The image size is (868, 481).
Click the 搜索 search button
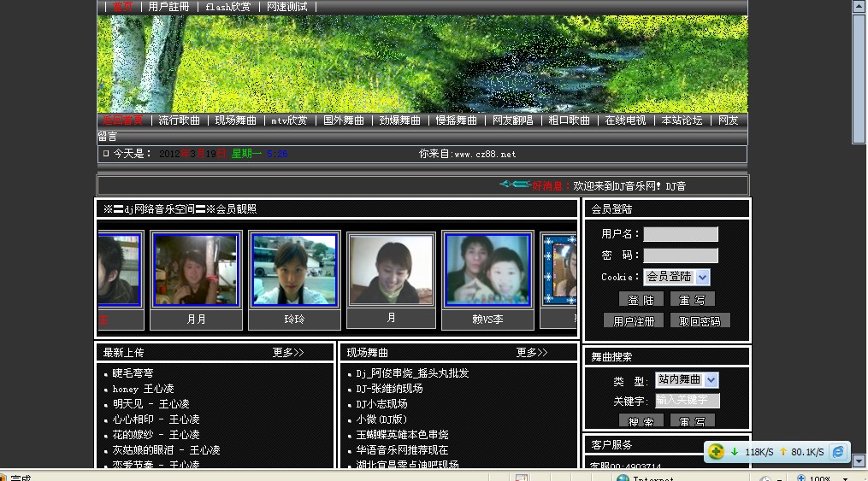[x=641, y=421]
